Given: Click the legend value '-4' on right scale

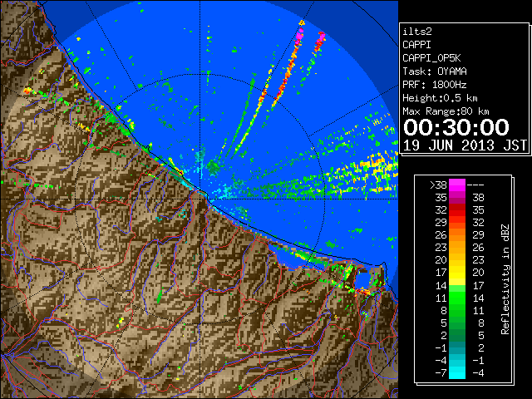Looking at the screenshot, I should [x=478, y=373].
